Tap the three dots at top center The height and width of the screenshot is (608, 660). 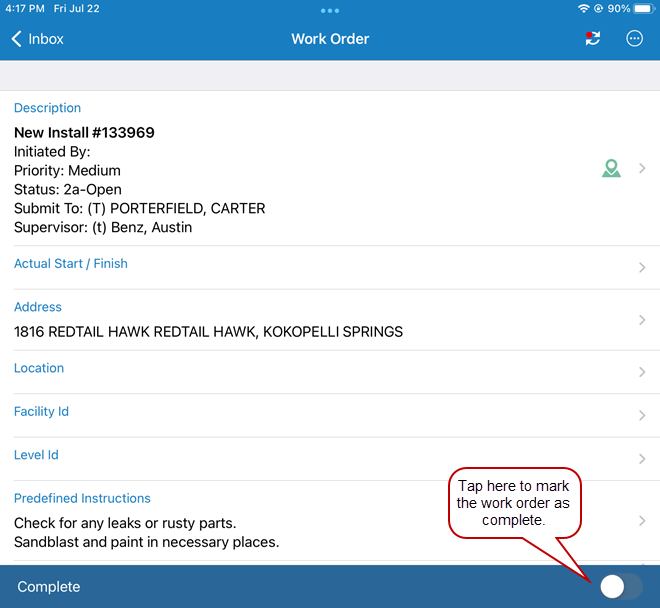(x=330, y=10)
